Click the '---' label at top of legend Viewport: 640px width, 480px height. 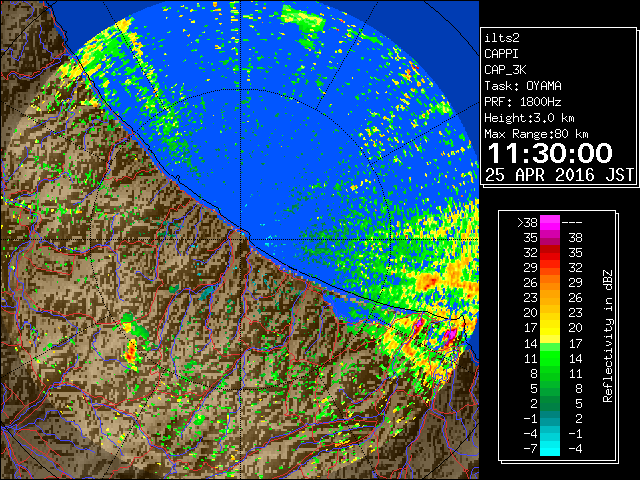(572, 223)
